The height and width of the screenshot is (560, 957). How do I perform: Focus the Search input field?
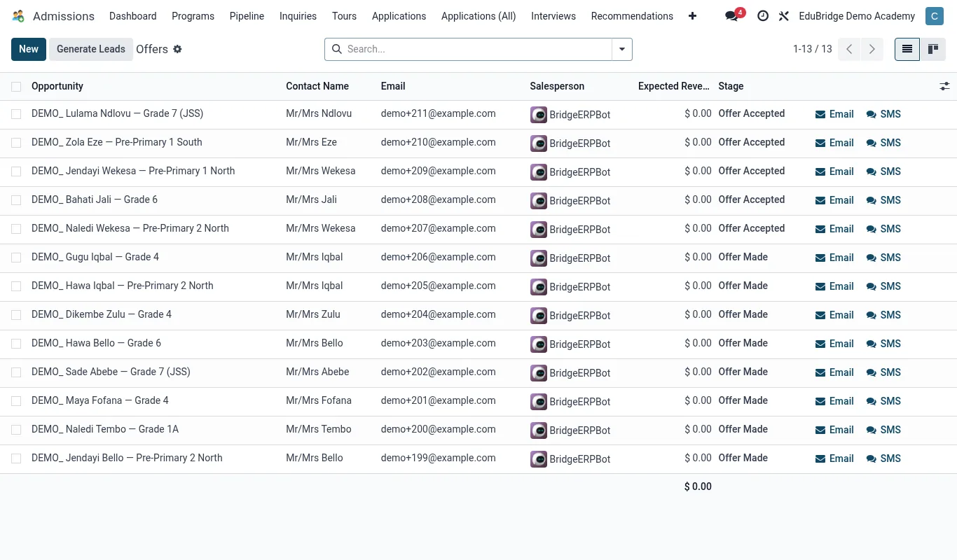(x=476, y=49)
